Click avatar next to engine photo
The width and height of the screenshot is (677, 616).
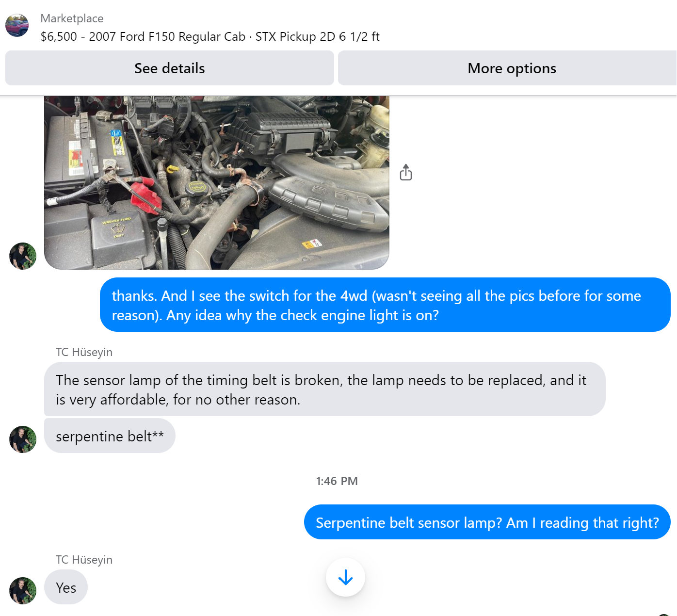tap(23, 256)
